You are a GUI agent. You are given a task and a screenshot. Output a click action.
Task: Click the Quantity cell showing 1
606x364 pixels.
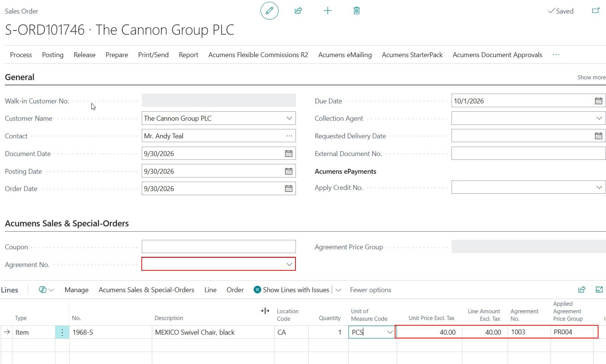328,332
